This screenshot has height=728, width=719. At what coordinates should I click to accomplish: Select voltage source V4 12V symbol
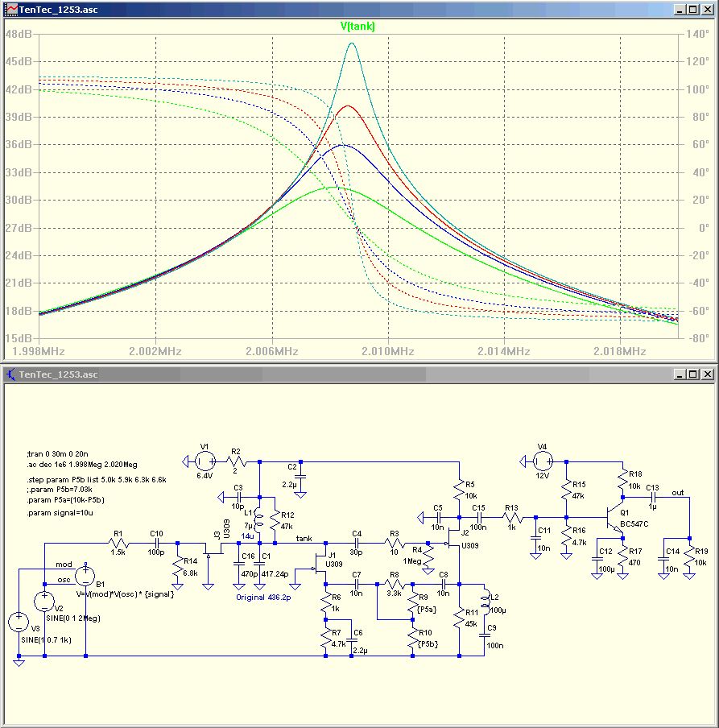(542, 461)
